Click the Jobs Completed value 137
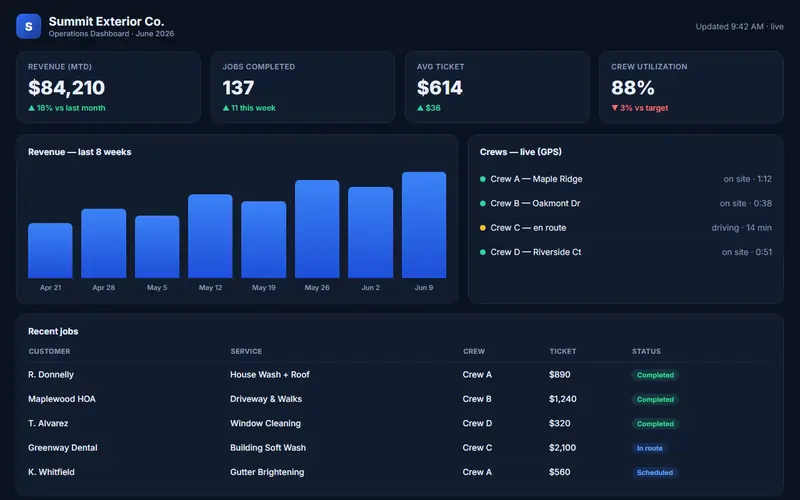This screenshot has width=800, height=500. tap(238, 88)
